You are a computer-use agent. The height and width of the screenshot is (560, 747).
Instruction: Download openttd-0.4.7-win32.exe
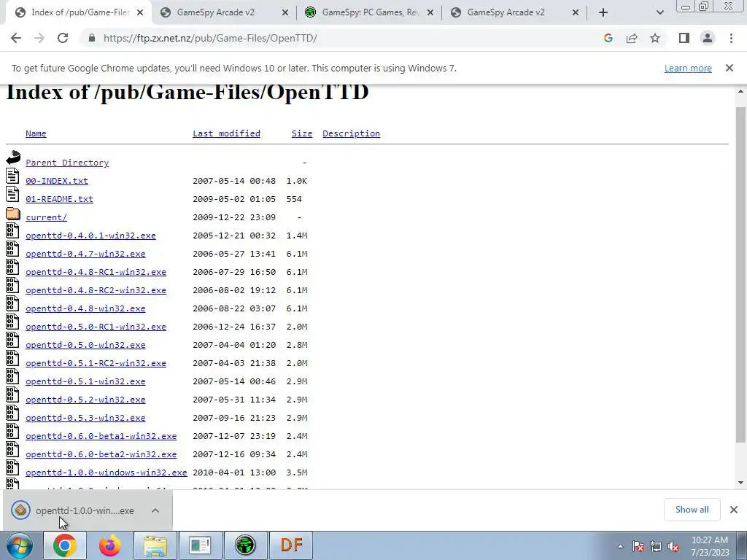(85, 254)
